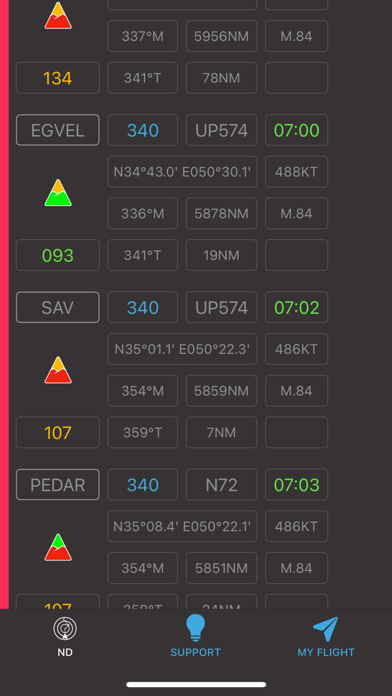Tap coordinates N35°08.4' E050°22.1'
The height and width of the screenshot is (696, 392).
182,526
